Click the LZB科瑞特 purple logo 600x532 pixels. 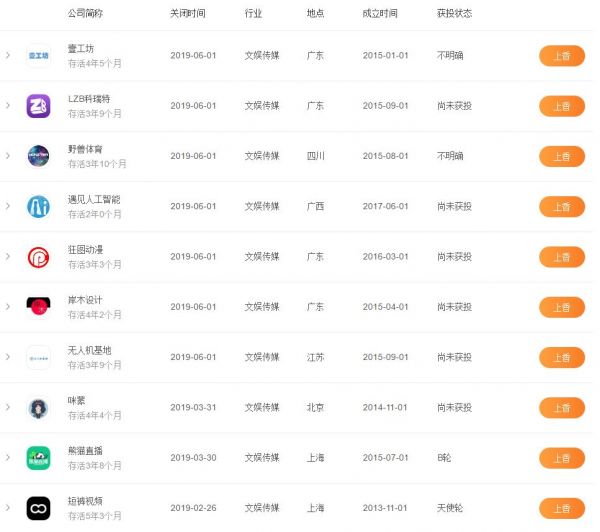[38, 106]
